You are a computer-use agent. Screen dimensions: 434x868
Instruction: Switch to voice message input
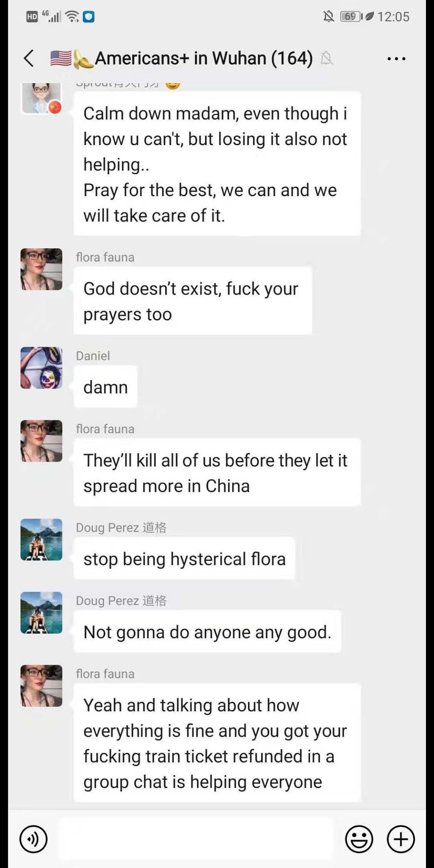(33, 839)
